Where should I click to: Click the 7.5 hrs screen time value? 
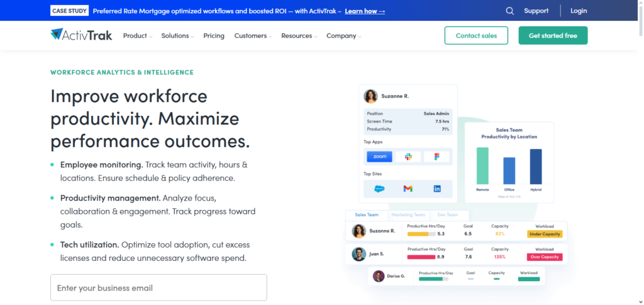[442, 121]
